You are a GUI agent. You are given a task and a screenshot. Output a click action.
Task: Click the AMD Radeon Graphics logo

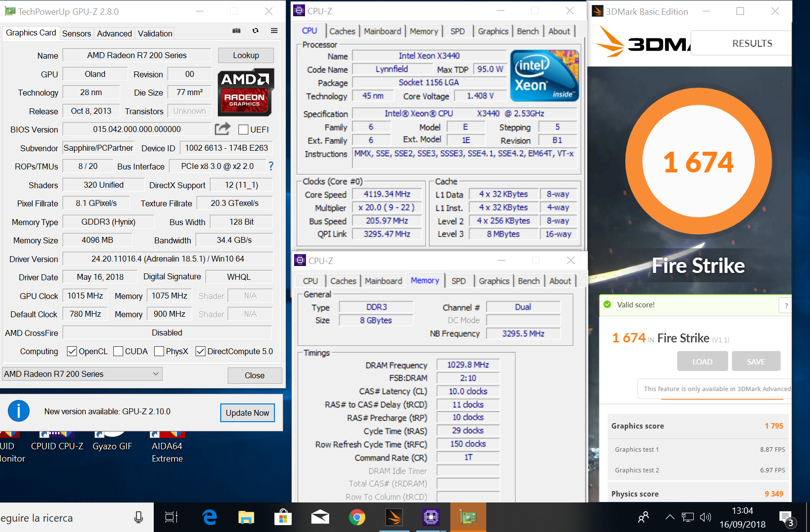coord(245,92)
